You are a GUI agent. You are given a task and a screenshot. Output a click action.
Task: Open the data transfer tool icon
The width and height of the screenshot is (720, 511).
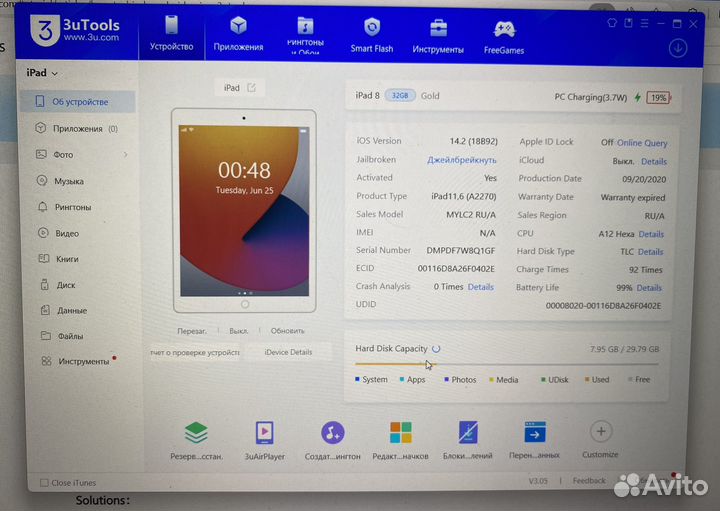pos(535,432)
